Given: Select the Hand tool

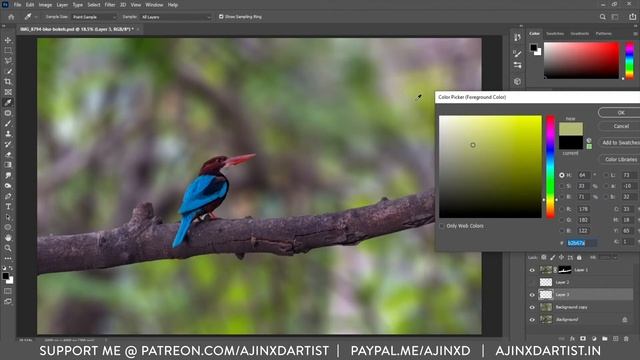Looking at the screenshot, I should click(8, 238).
